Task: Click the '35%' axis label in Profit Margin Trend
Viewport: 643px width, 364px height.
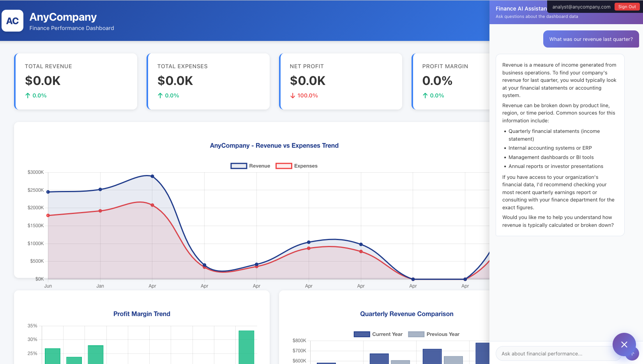Action: (32, 326)
